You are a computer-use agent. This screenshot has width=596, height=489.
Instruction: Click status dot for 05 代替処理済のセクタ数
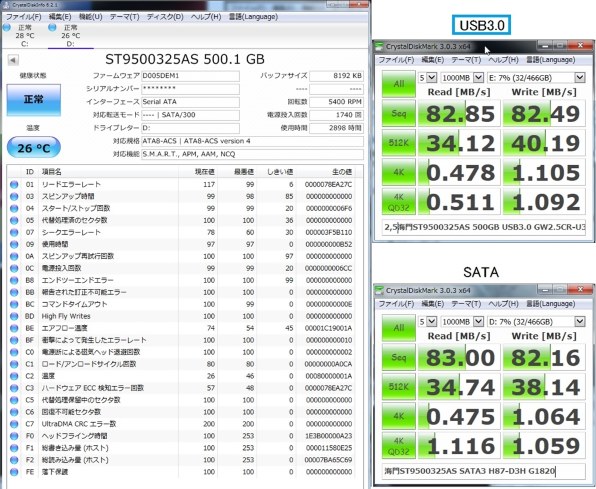(x=14, y=221)
